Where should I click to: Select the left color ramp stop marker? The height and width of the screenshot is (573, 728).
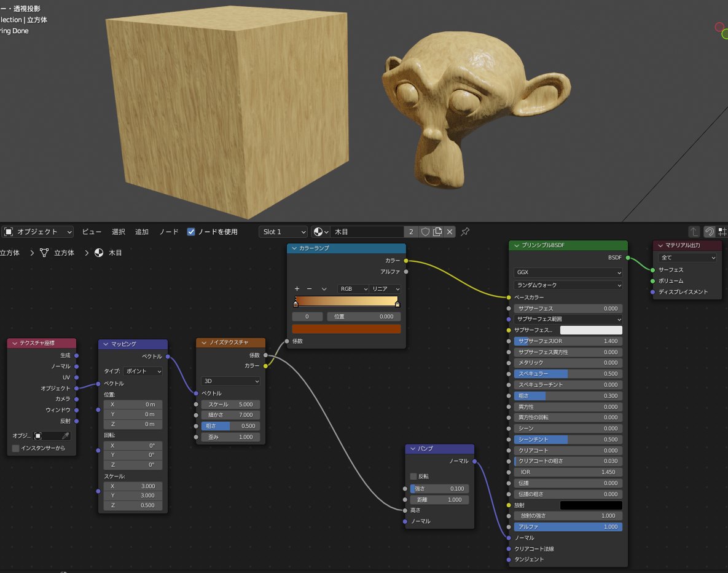(296, 304)
